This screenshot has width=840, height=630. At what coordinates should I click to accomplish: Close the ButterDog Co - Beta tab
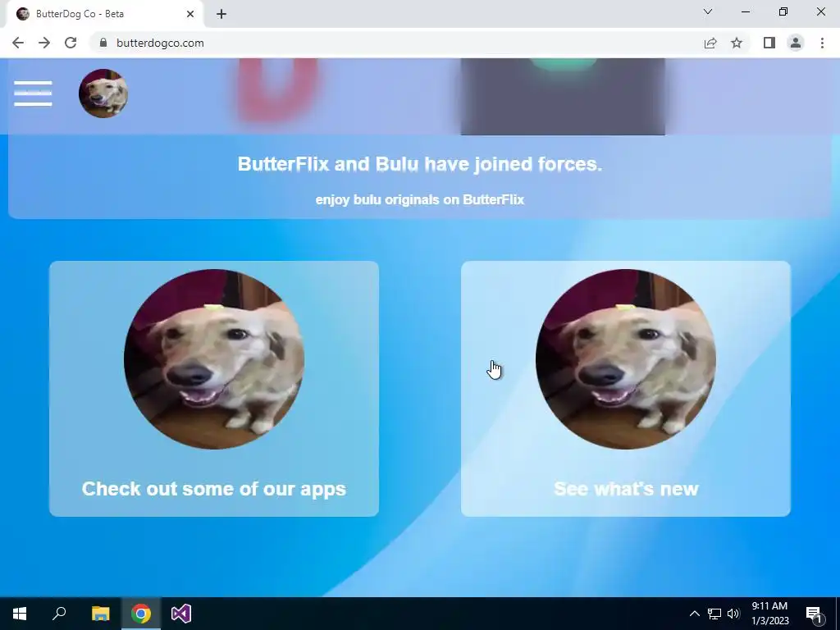tap(190, 14)
